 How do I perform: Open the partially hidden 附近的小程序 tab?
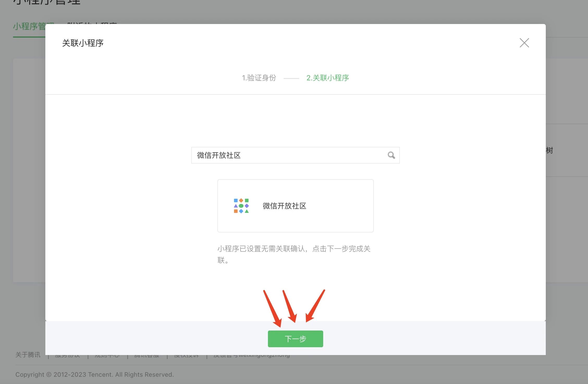pyautogui.click(x=92, y=23)
